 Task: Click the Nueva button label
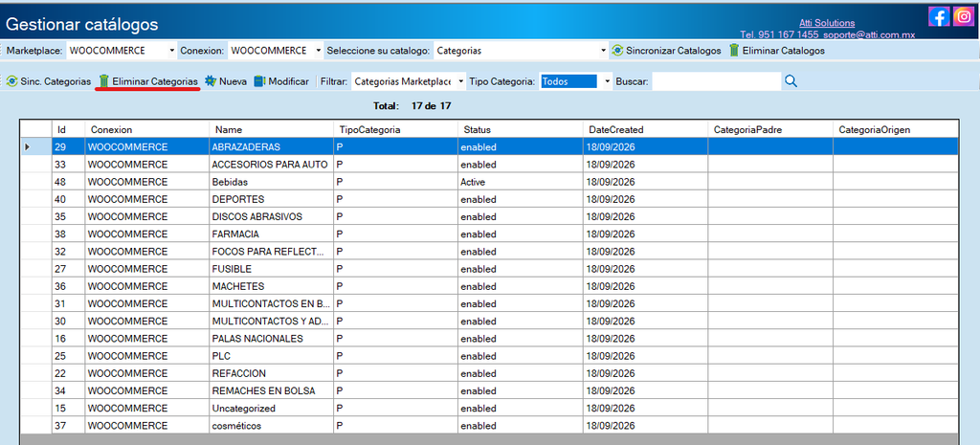point(233,82)
